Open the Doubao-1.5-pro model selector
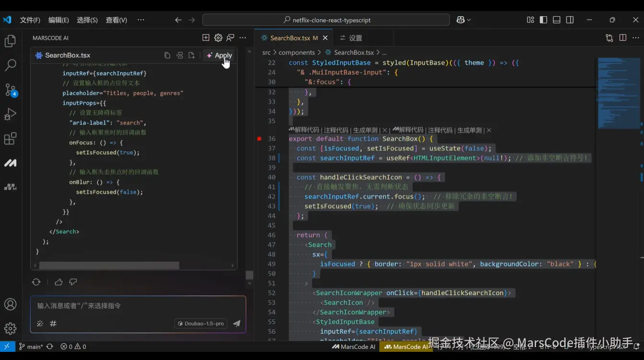Screen dimensions: 644x360 point(200,324)
